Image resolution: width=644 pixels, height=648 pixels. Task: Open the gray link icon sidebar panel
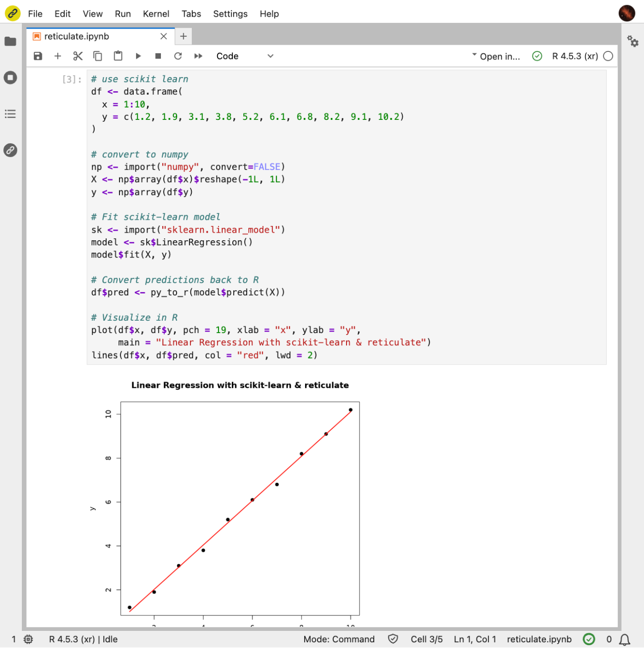(x=10, y=150)
